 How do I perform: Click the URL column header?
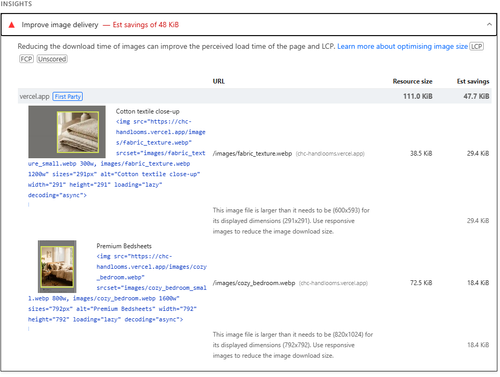[219, 81]
